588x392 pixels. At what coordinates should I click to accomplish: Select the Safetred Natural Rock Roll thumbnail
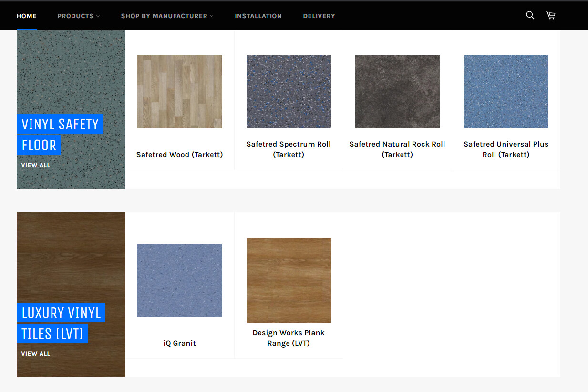397,92
